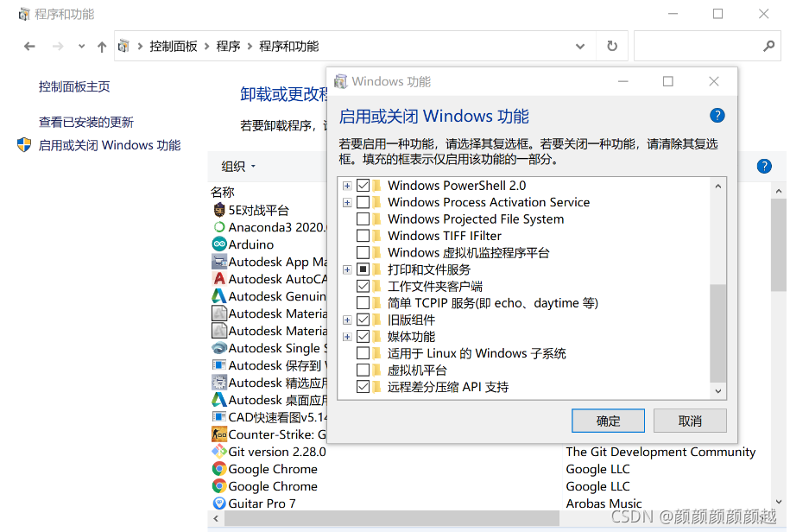
Task: Select The Git Development Community publisher text
Action: click(x=660, y=452)
